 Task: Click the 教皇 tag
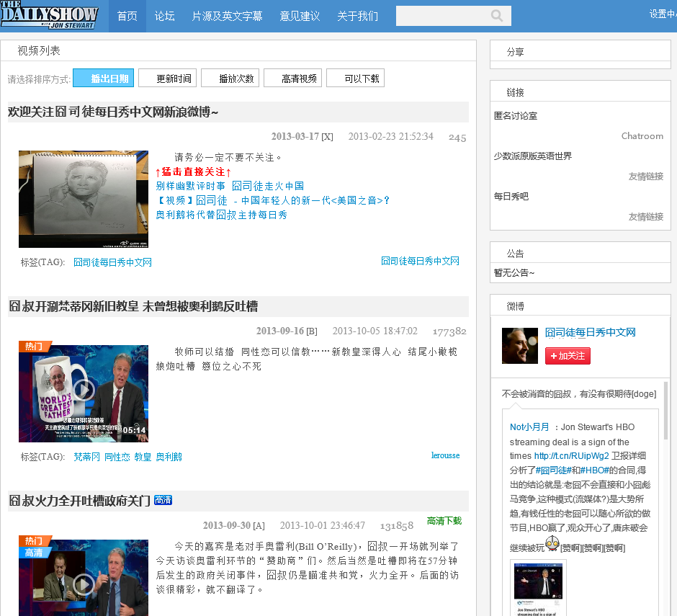(x=143, y=457)
